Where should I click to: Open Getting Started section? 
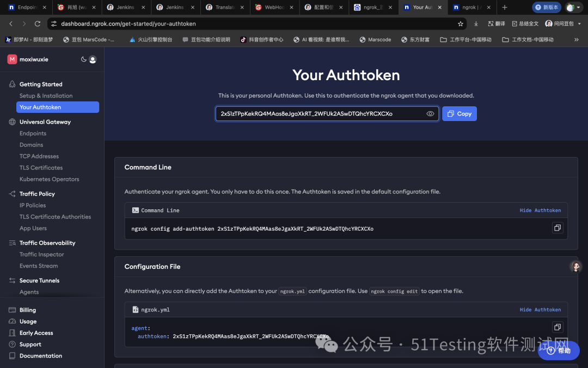41,84
